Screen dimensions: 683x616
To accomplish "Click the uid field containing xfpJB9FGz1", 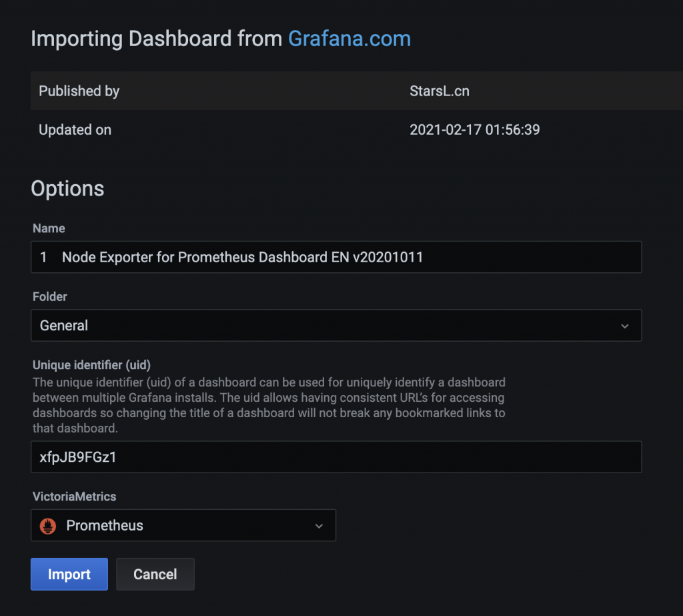I will 336,457.
